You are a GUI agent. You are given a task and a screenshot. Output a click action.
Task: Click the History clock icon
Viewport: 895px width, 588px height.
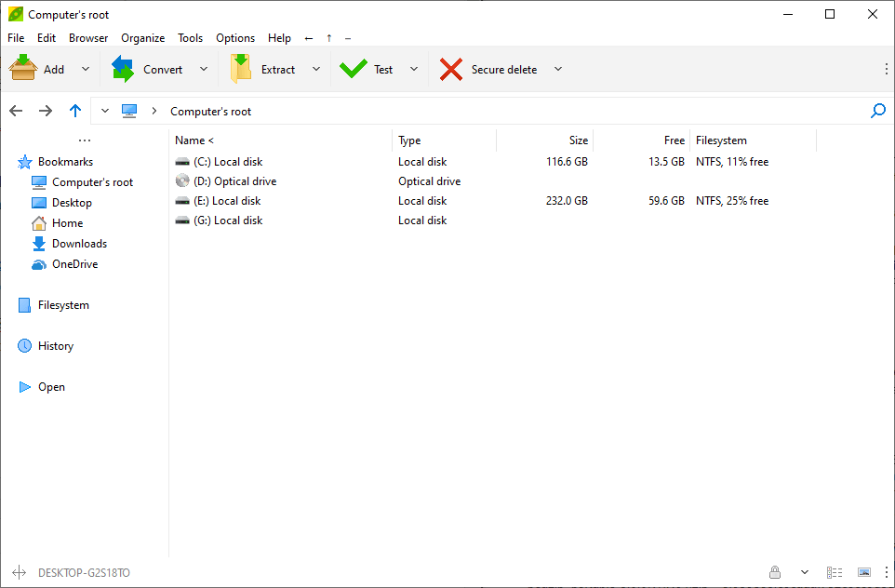(24, 346)
